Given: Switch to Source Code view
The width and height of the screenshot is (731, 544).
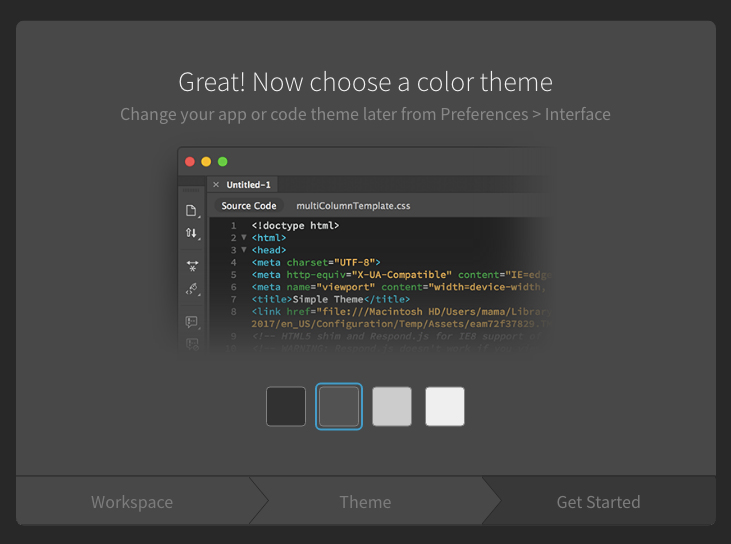Looking at the screenshot, I should (x=249, y=206).
